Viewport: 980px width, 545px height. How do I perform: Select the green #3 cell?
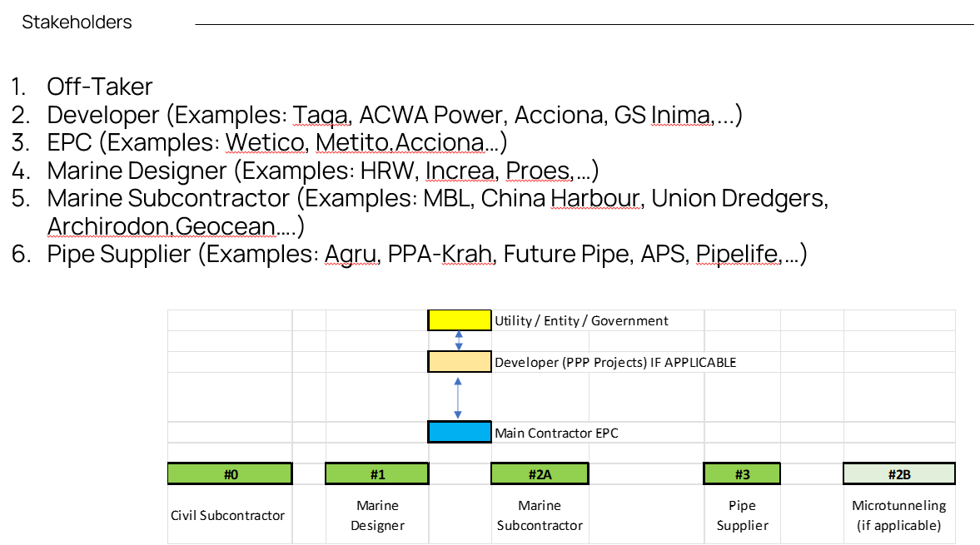742,473
